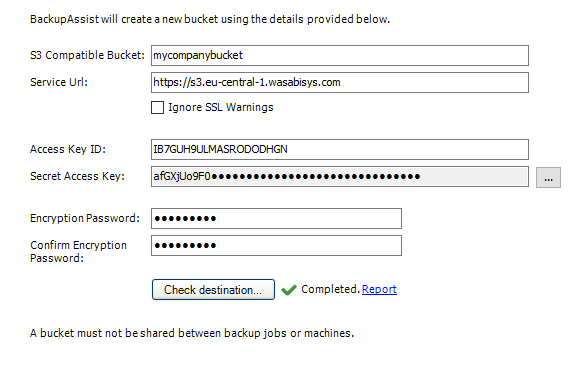577x367 pixels.
Task: Click into the Service Url field
Action: (340, 82)
